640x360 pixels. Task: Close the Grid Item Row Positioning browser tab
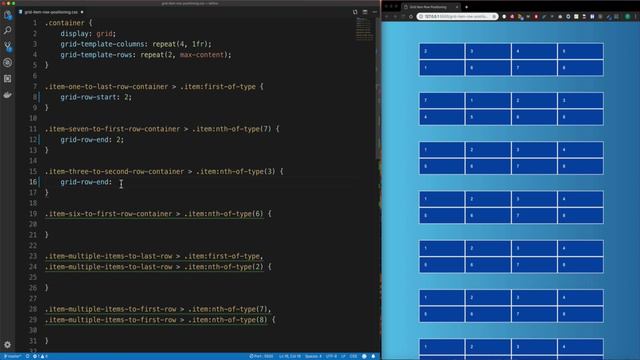pos(457,7)
